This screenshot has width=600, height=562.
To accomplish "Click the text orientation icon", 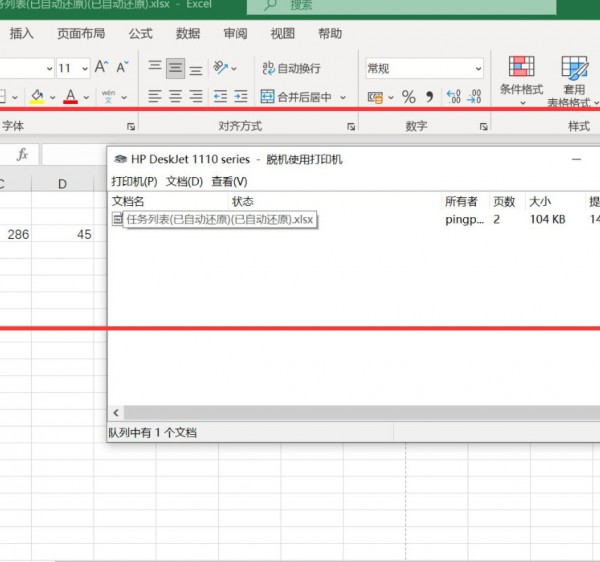I will 220,68.
